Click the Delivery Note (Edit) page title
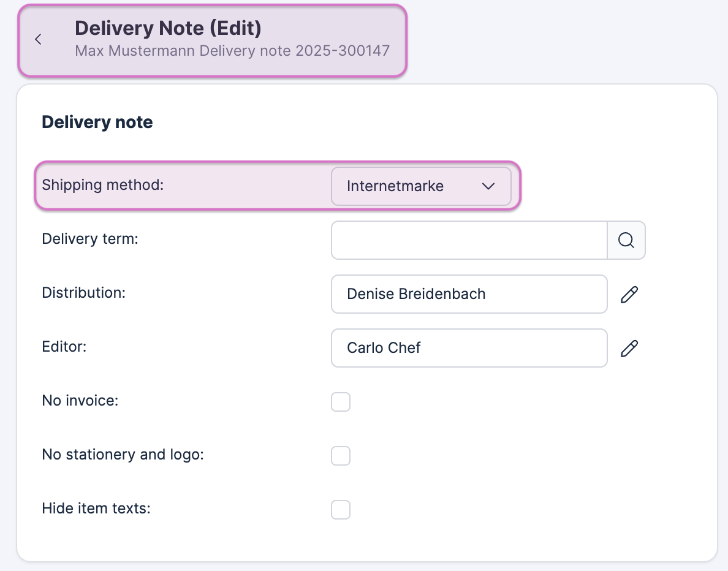 pyautogui.click(x=168, y=28)
